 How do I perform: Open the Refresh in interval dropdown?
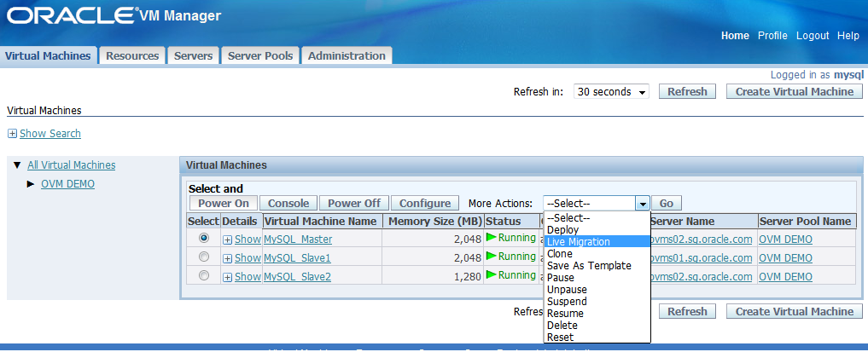612,92
